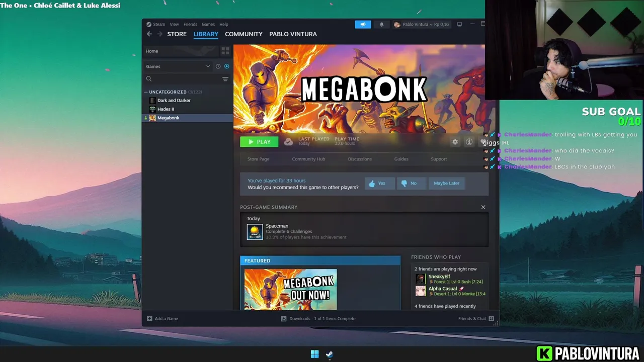Open the Help menu

coord(224,24)
